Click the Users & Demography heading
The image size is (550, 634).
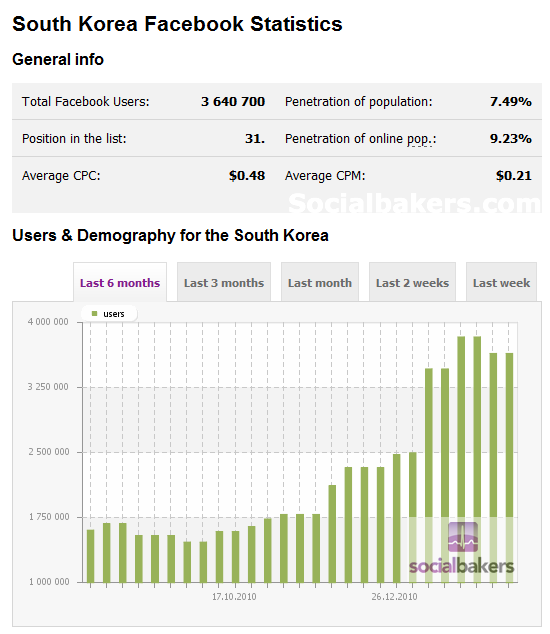170,235
